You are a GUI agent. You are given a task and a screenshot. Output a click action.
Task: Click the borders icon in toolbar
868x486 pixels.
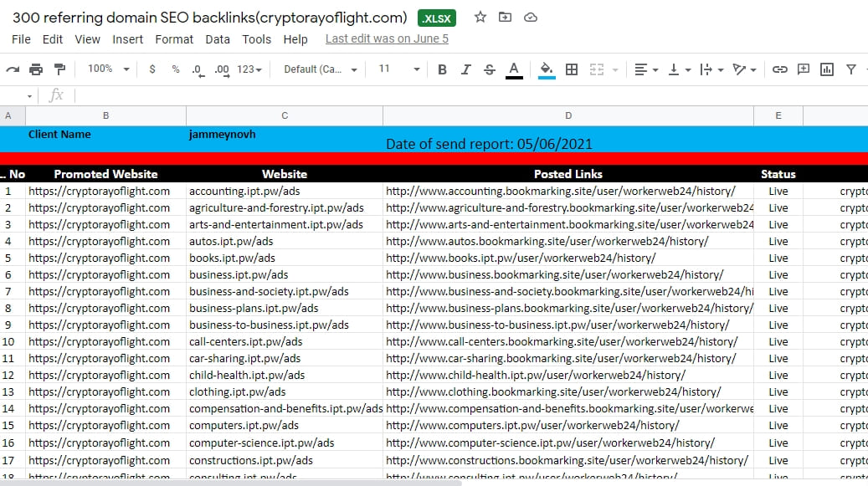point(572,69)
